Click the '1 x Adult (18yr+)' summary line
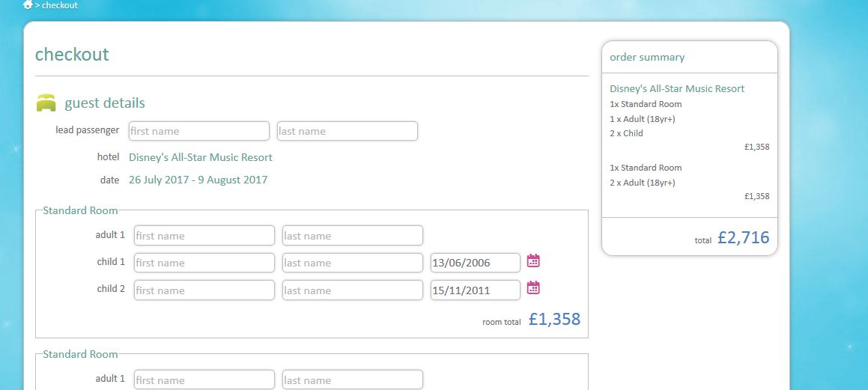The width and height of the screenshot is (868, 390). click(642, 119)
